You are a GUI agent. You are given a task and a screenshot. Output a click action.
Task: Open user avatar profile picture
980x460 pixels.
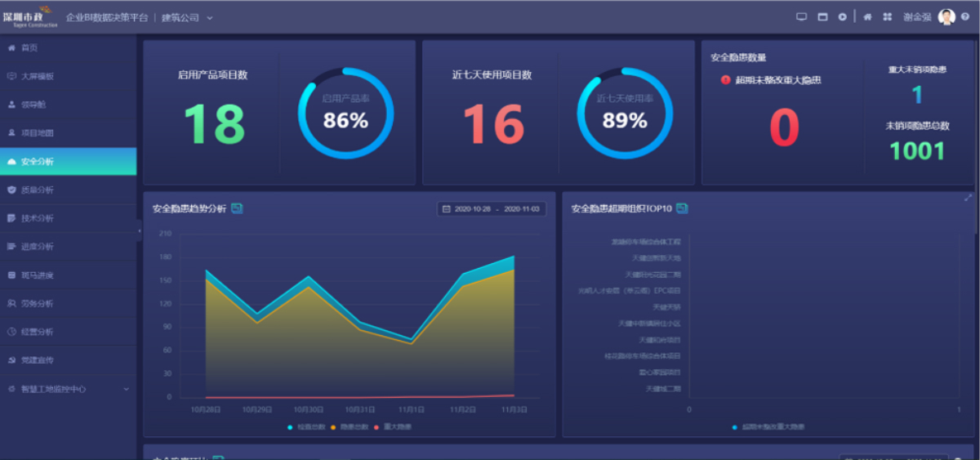point(947,17)
